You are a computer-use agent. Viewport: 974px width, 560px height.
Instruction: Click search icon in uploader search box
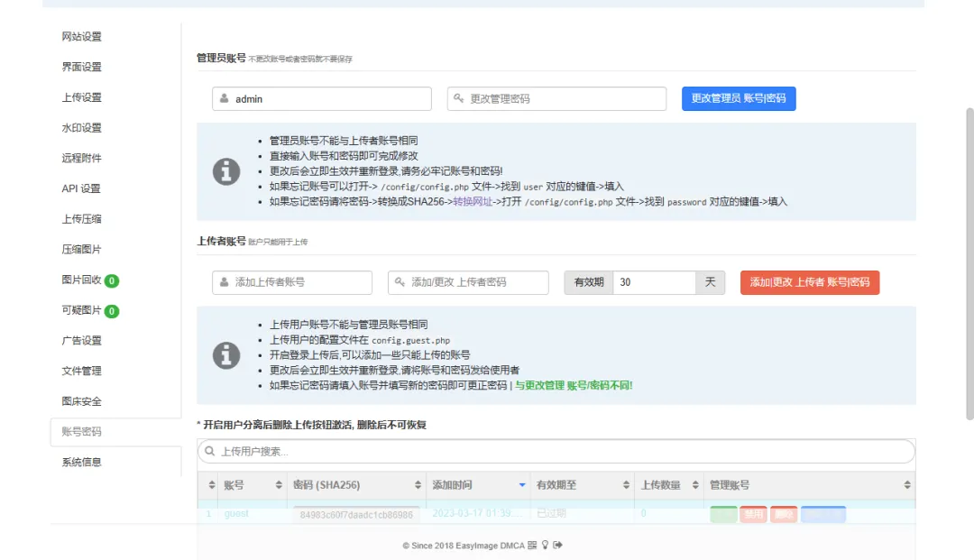tap(209, 451)
